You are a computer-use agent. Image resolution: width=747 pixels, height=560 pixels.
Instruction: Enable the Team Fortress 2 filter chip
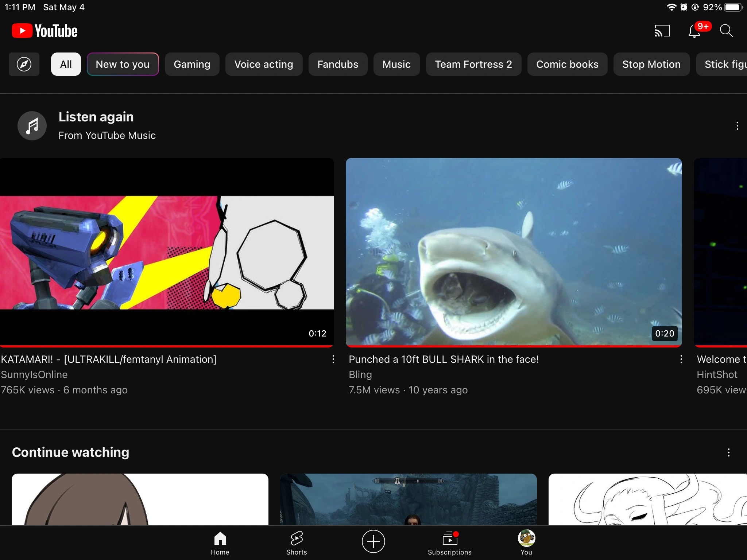point(473,65)
